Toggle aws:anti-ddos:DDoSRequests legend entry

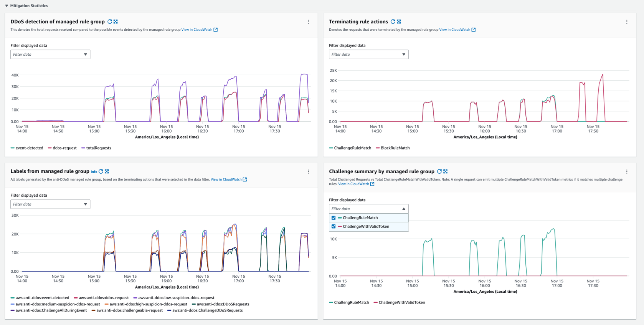tap(221, 304)
